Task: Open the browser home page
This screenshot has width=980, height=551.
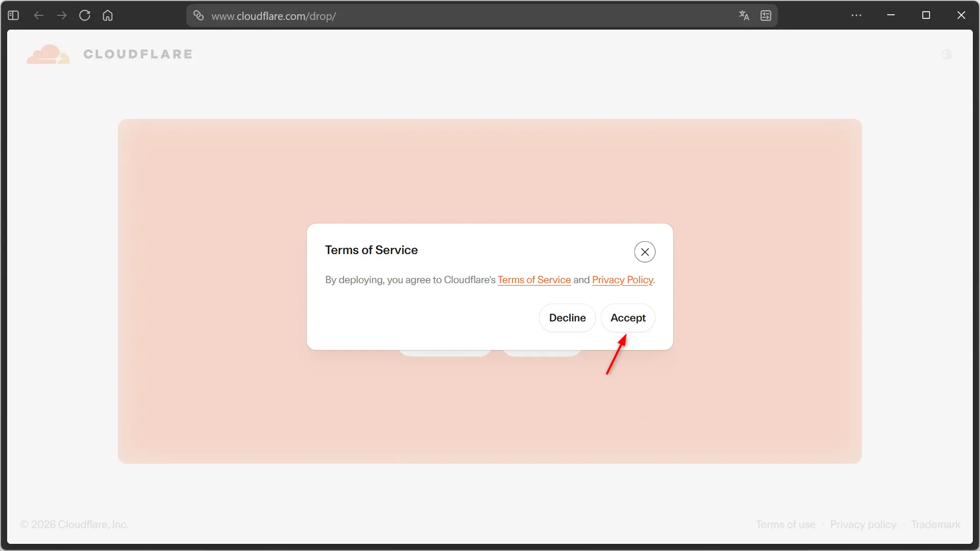Action: 108,15
